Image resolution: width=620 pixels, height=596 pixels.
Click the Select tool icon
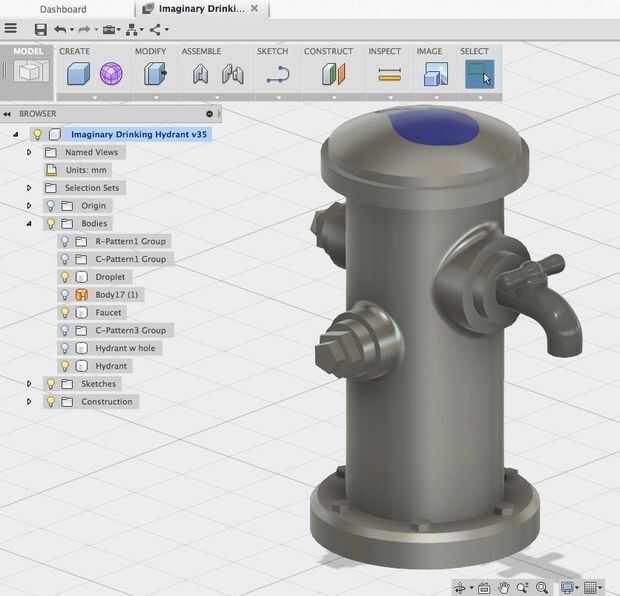coord(479,74)
